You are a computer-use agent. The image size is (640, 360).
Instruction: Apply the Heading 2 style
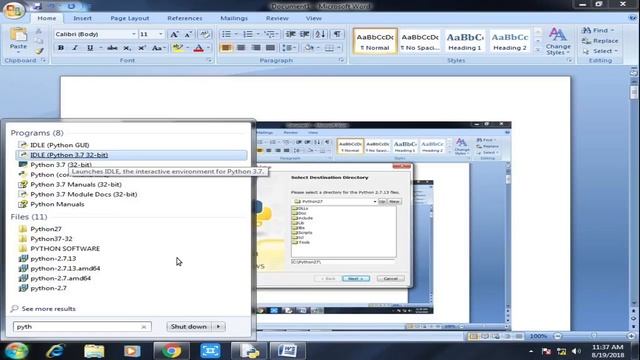point(510,41)
